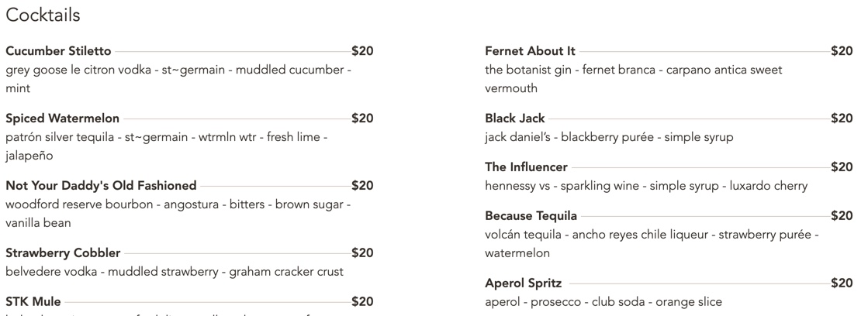Image resolution: width=868 pixels, height=316 pixels.
Task: Choose the Fernet About It cocktail
Action: point(530,51)
